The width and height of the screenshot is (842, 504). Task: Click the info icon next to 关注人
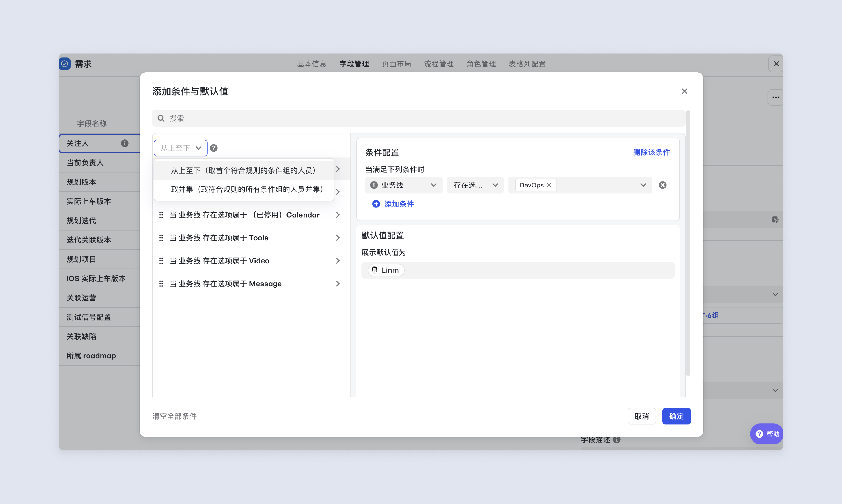125,143
